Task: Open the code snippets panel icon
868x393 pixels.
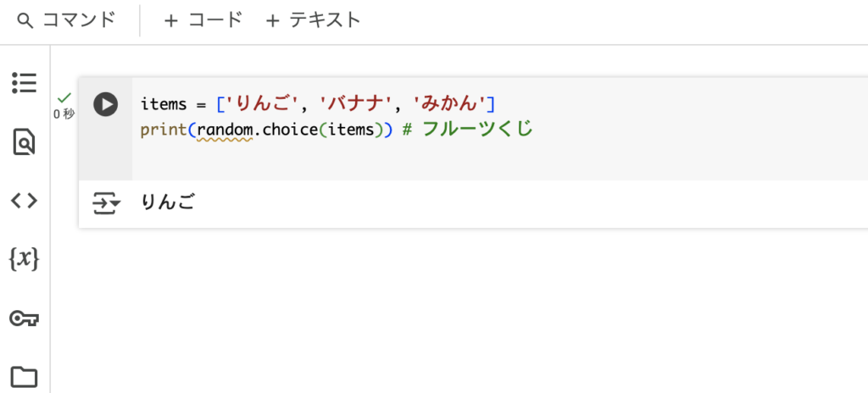Action: tap(25, 201)
